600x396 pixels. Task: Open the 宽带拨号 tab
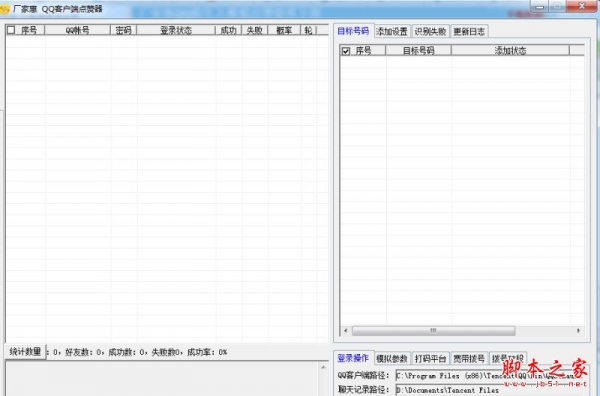click(x=469, y=359)
